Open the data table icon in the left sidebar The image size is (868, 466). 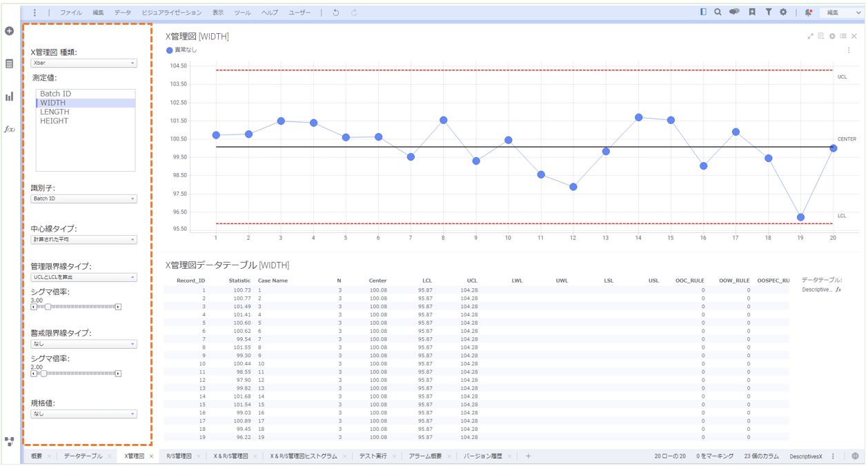pyautogui.click(x=9, y=63)
